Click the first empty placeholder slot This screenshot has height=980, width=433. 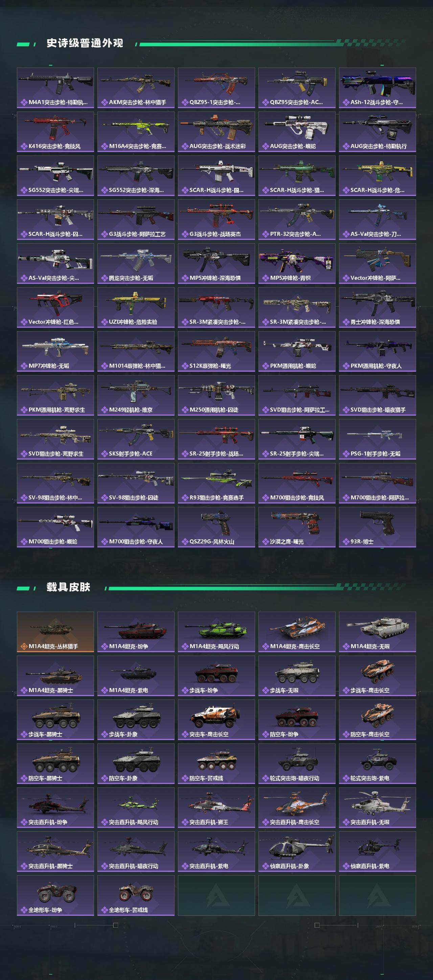(x=216, y=896)
